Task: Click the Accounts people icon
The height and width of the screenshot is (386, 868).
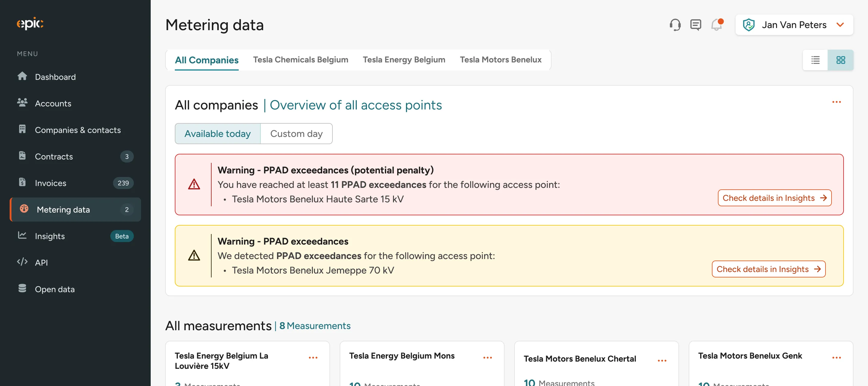Action: [22, 103]
